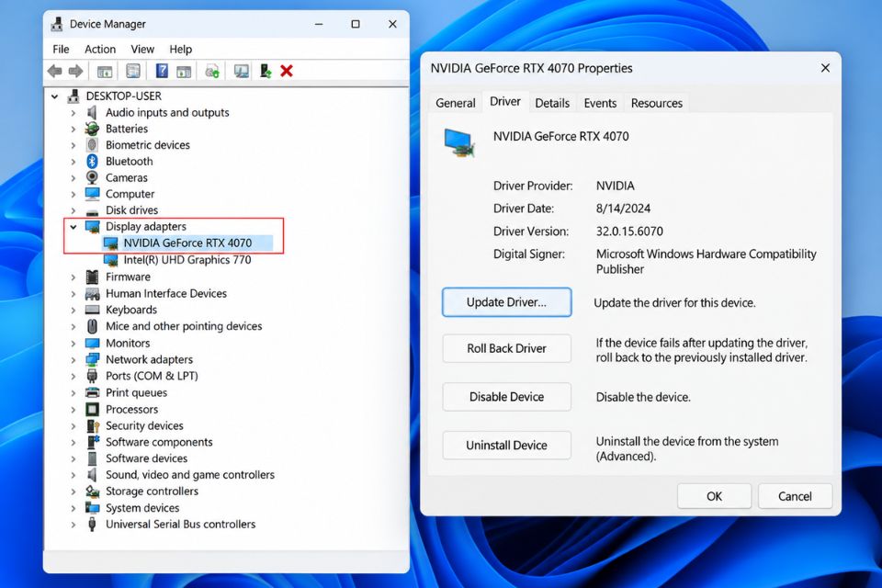Image resolution: width=882 pixels, height=588 pixels.
Task: Click the graphics card icon in Properties dialog
Action: [459, 142]
